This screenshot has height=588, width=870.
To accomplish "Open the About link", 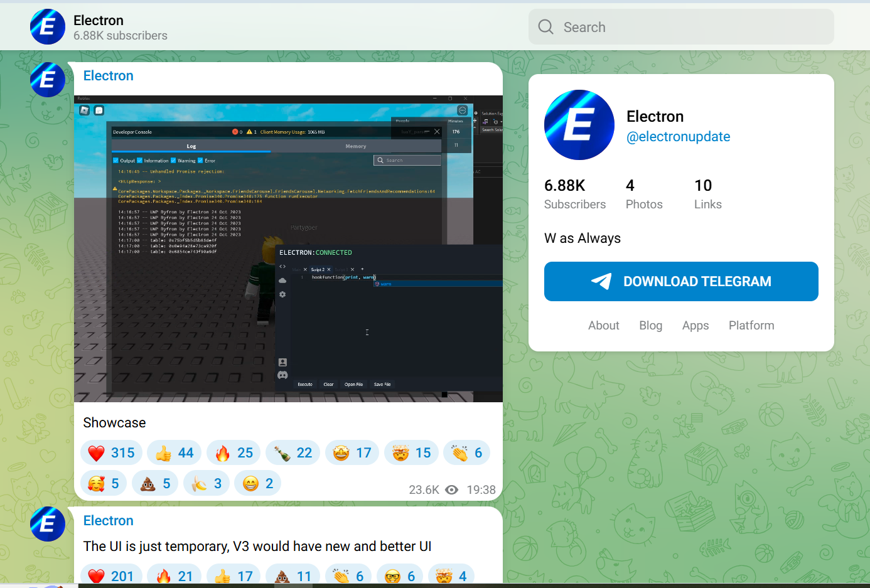I will coord(603,326).
